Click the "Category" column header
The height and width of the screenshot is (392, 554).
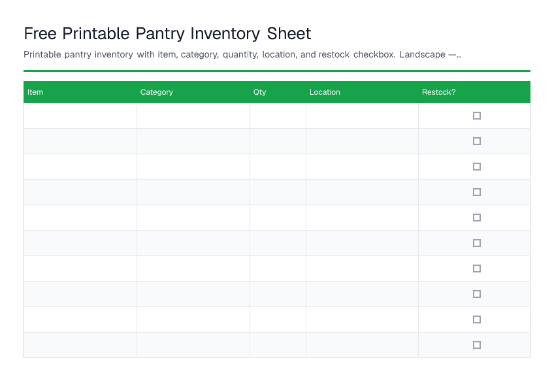click(193, 92)
